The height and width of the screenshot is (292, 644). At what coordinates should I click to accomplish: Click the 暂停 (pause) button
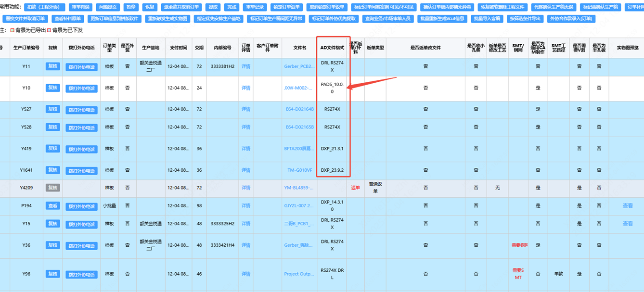point(130,8)
